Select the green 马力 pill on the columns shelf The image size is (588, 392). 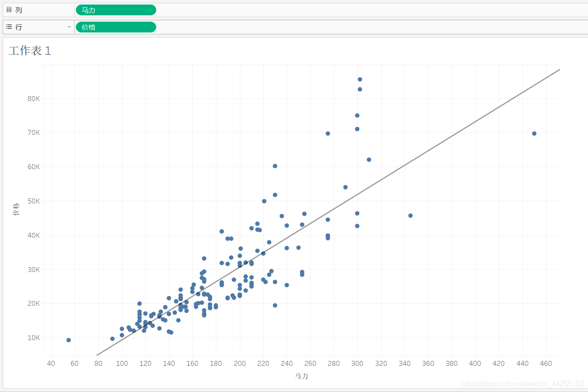point(116,10)
